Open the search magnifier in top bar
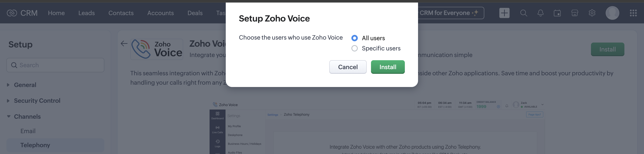 click(x=523, y=13)
